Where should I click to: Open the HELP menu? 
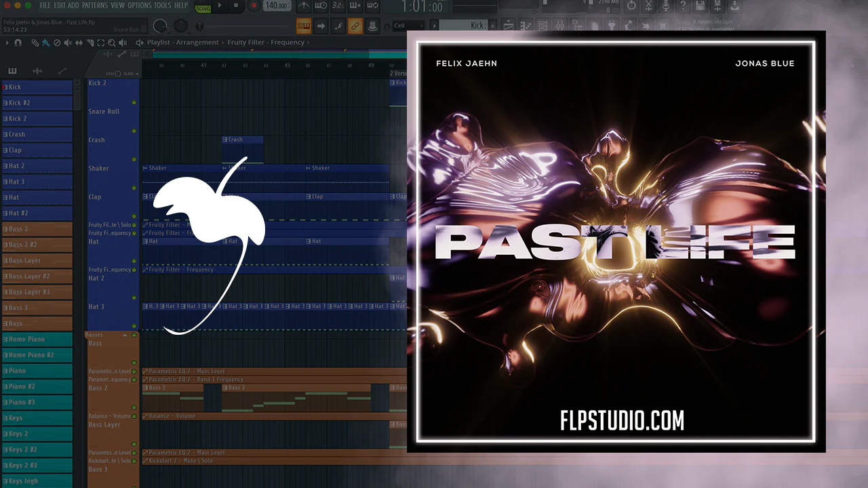(x=181, y=5)
